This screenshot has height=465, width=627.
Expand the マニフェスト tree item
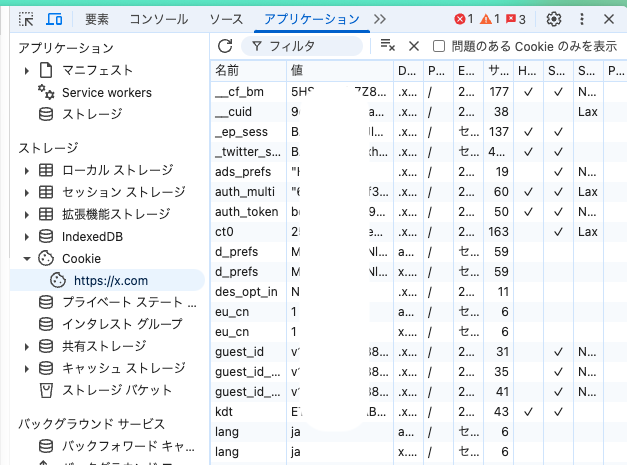[27, 70]
